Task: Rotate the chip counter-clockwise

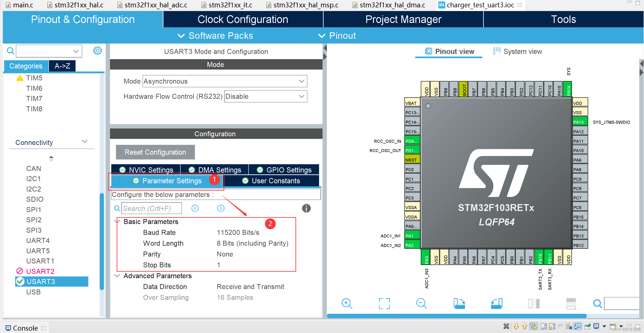Action: pyautogui.click(x=496, y=304)
